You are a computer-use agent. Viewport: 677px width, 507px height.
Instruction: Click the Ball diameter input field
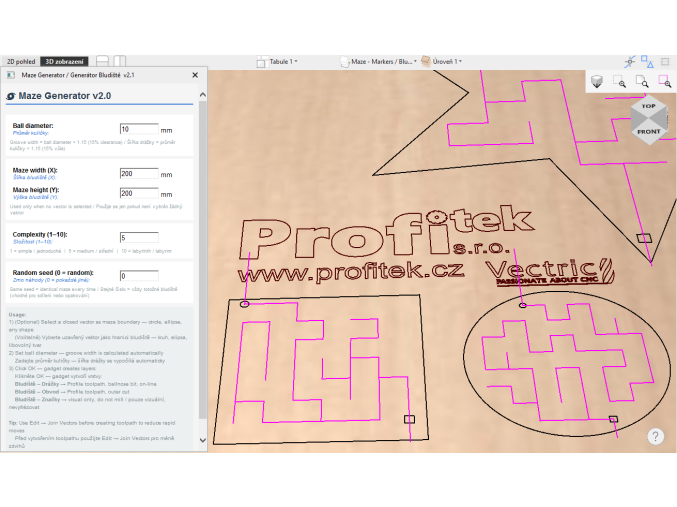pos(139,129)
